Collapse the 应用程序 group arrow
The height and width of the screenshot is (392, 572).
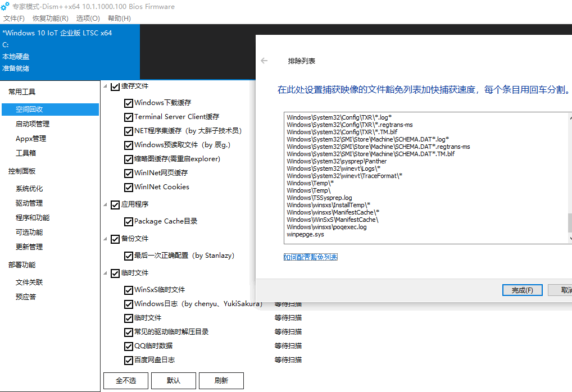coord(105,205)
